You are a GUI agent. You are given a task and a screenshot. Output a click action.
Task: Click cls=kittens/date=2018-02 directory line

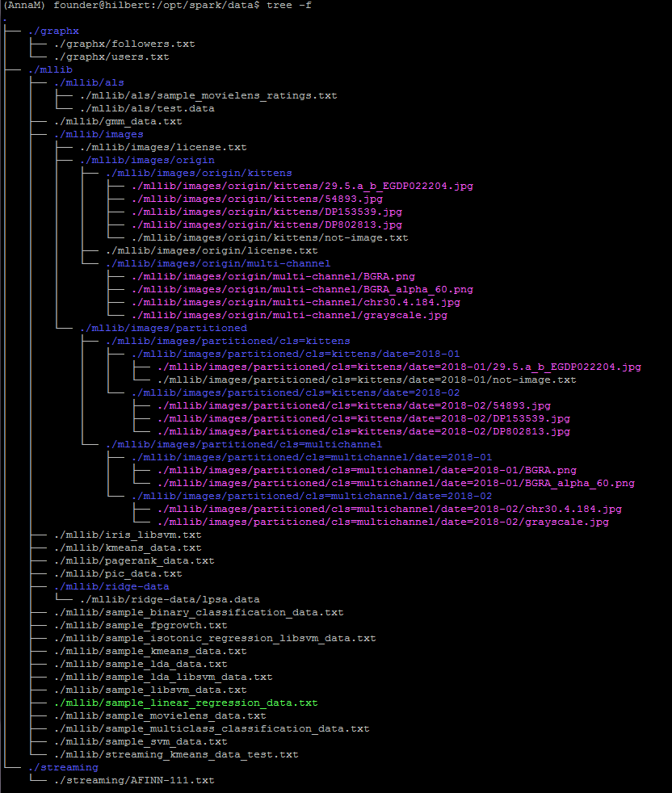[296, 393]
